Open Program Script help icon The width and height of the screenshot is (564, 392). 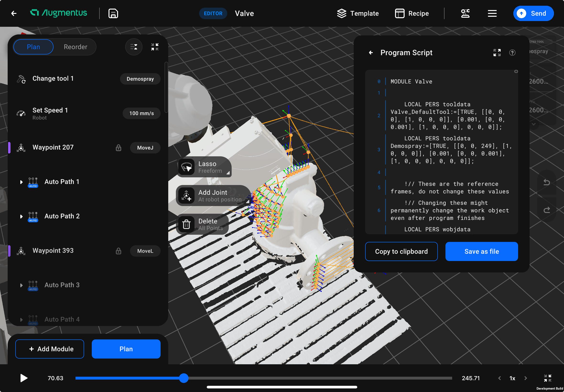pos(512,53)
